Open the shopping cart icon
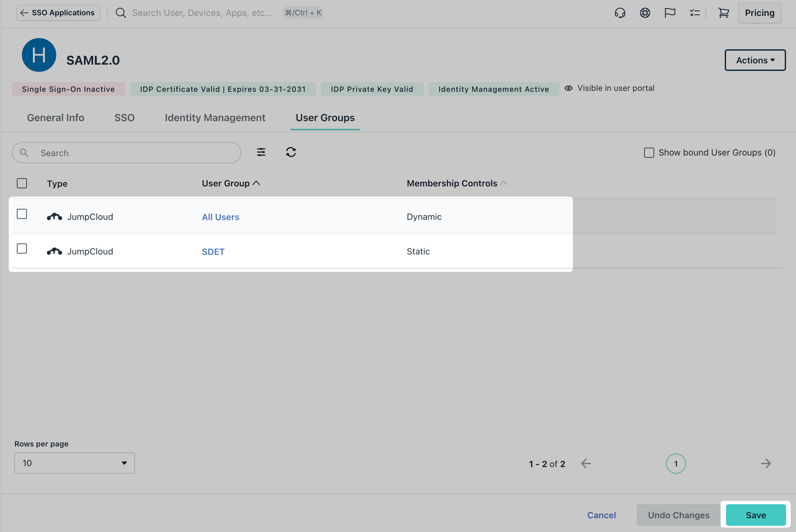Screen dimensions: 796x532 [x=723, y=12]
